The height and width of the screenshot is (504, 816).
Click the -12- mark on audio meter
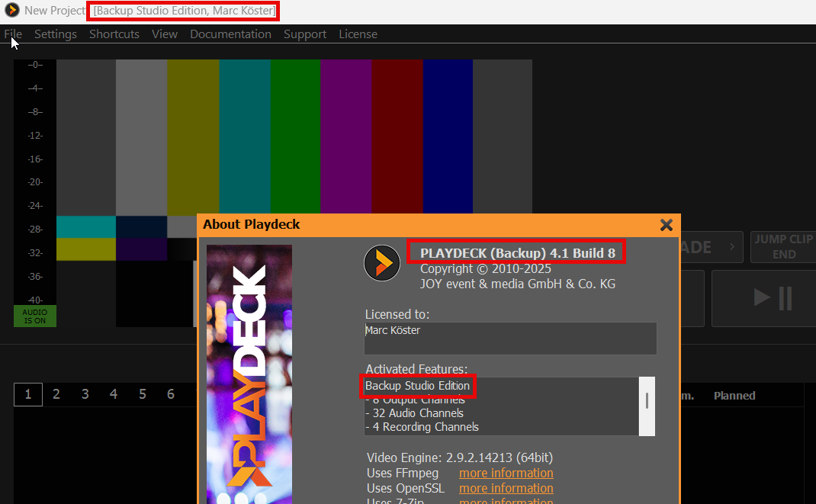[35, 135]
